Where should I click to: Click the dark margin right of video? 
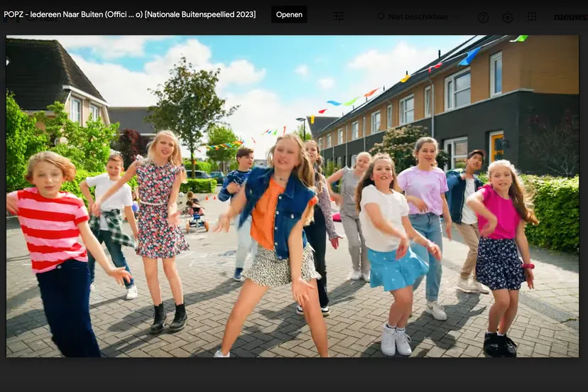(583, 196)
